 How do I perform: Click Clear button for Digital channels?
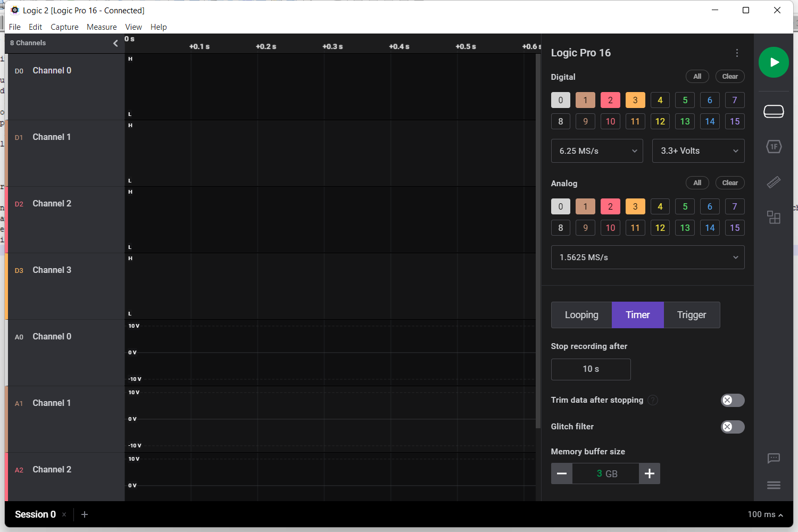(729, 77)
